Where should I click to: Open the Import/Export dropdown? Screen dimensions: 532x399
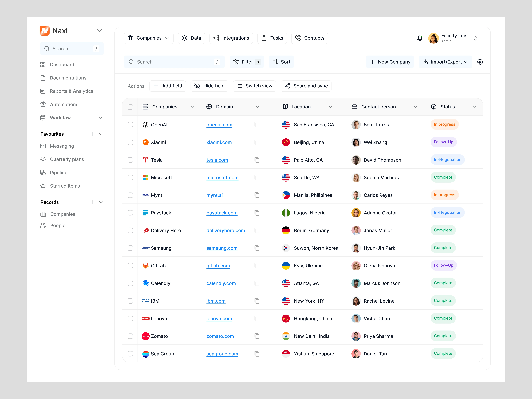pyautogui.click(x=445, y=62)
